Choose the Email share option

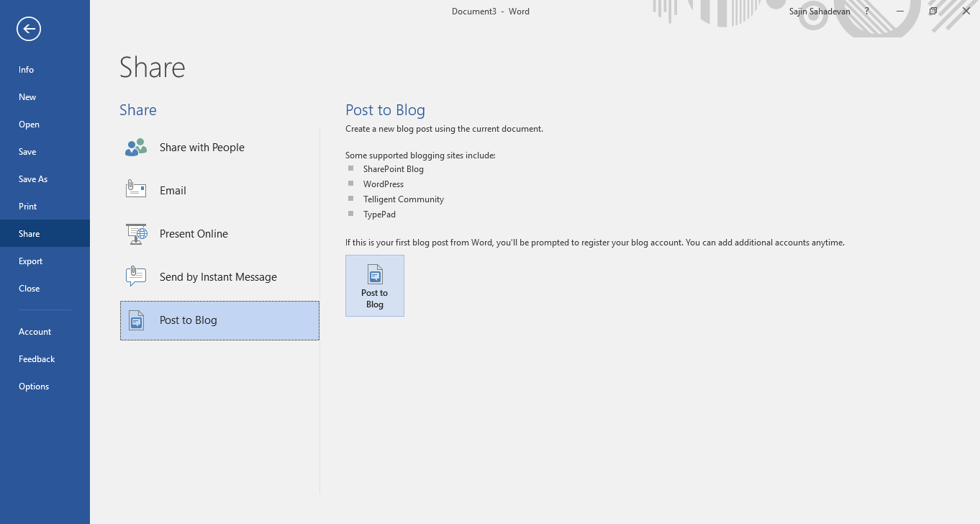(219, 191)
